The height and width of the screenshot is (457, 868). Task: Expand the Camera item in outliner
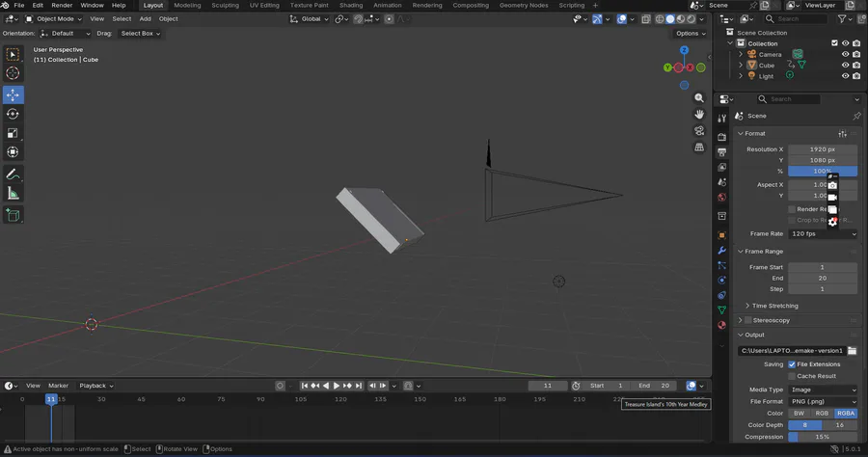(x=741, y=54)
